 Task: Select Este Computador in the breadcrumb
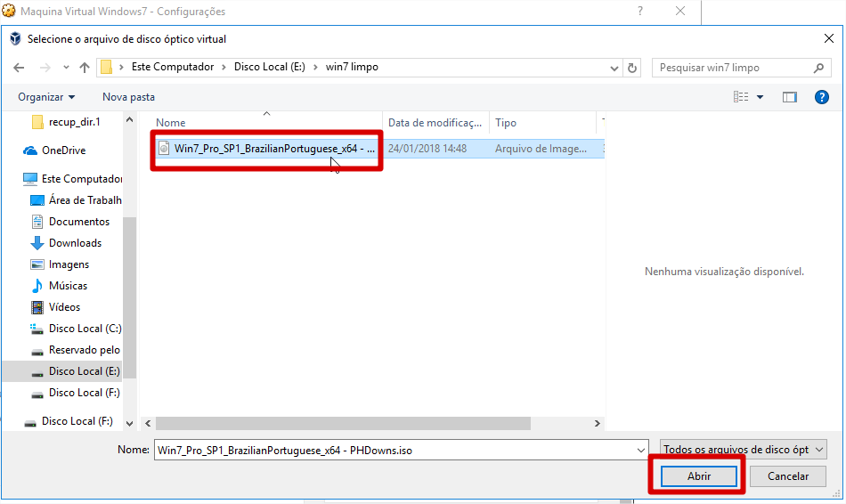pyautogui.click(x=173, y=67)
